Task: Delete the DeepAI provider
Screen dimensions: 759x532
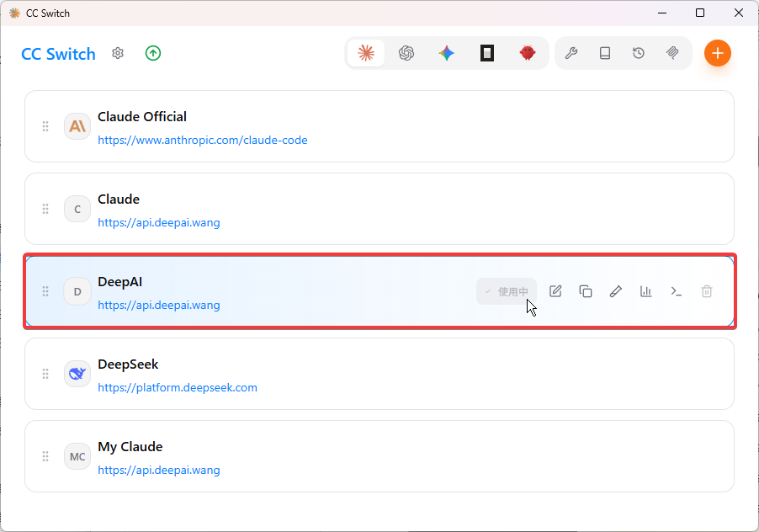Action: pyautogui.click(x=707, y=291)
